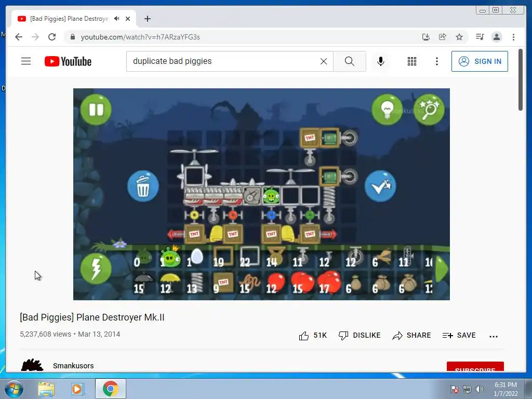
Task: Open more actions ellipsis below video
Action: (494, 337)
